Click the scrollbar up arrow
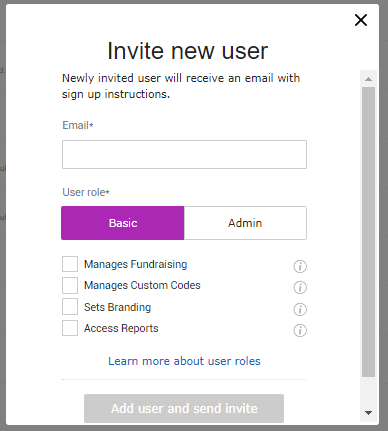Viewport: 388px width, 431px height. point(368,79)
